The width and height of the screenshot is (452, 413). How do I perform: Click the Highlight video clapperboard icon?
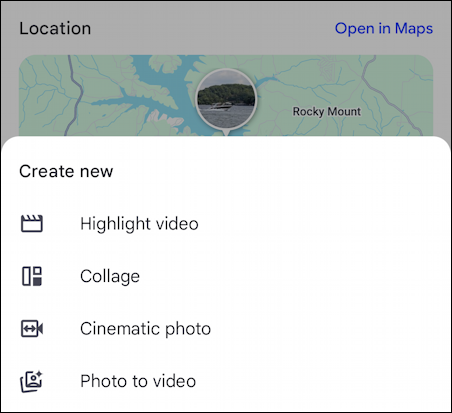click(32, 223)
